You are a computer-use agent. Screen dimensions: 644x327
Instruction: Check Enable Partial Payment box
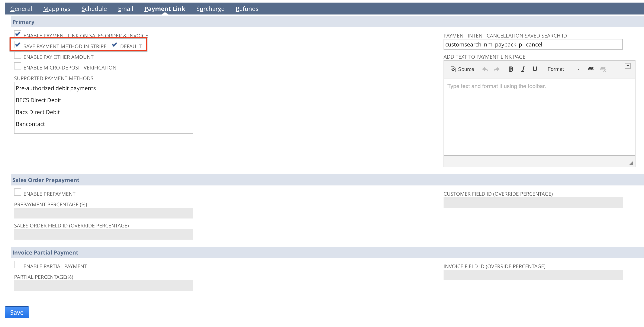click(17, 265)
